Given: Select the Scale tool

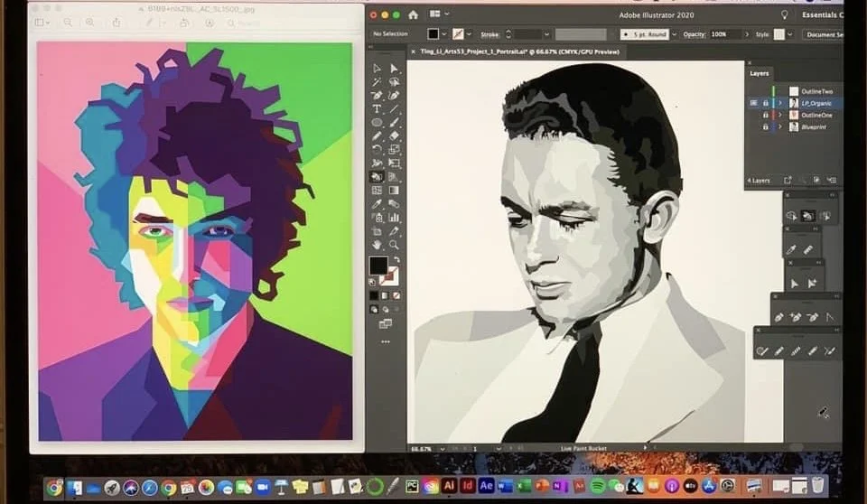Looking at the screenshot, I should (x=394, y=149).
